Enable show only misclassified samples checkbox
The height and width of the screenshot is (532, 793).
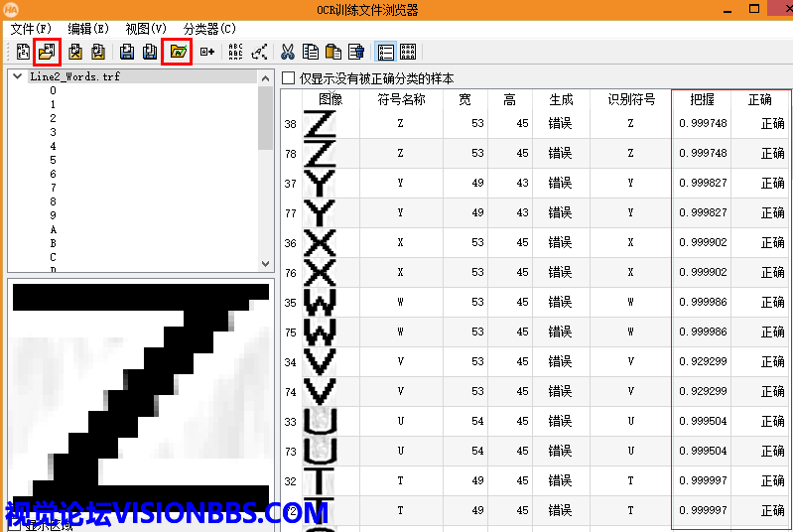[289, 78]
